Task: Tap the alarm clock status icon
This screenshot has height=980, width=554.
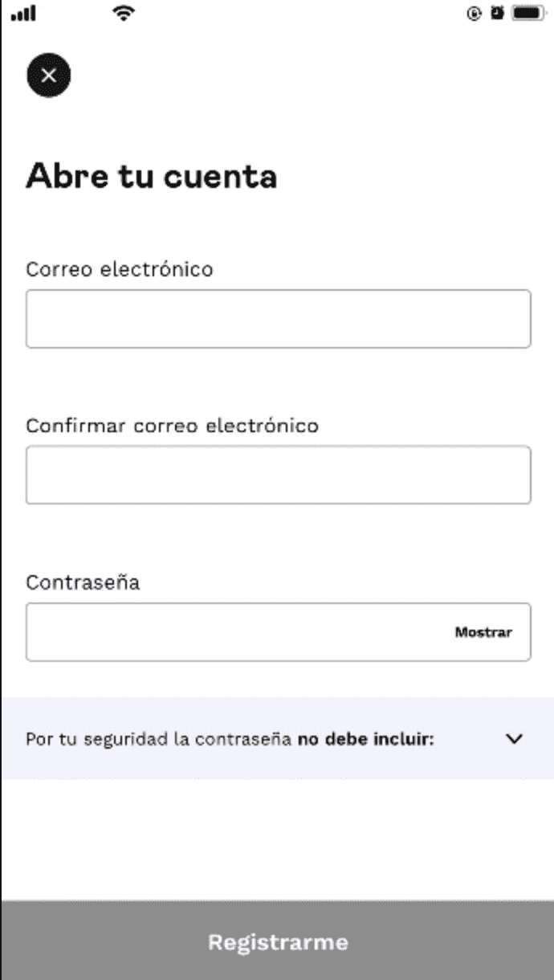Action: [497, 13]
